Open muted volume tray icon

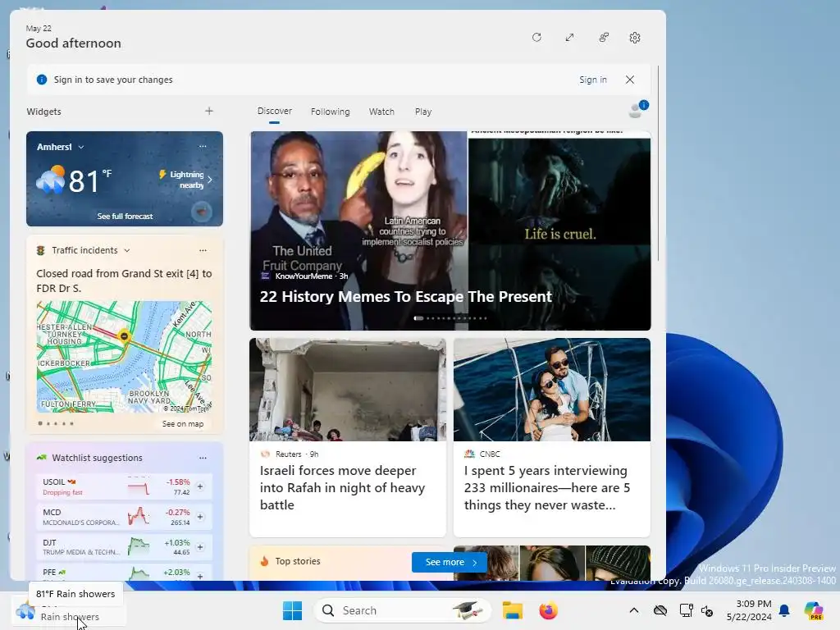coord(707,610)
